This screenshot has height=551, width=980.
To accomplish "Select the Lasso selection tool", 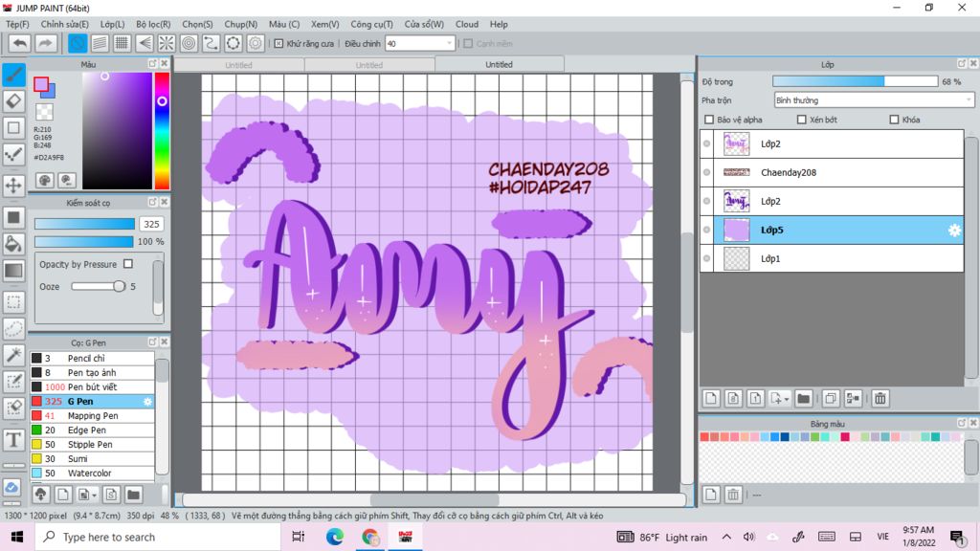I will pyautogui.click(x=13, y=329).
